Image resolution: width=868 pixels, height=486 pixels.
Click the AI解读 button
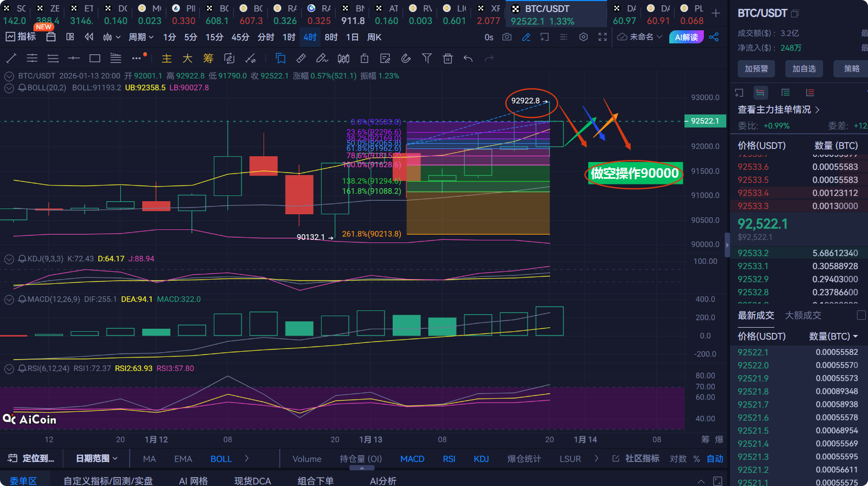(x=686, y=37)
